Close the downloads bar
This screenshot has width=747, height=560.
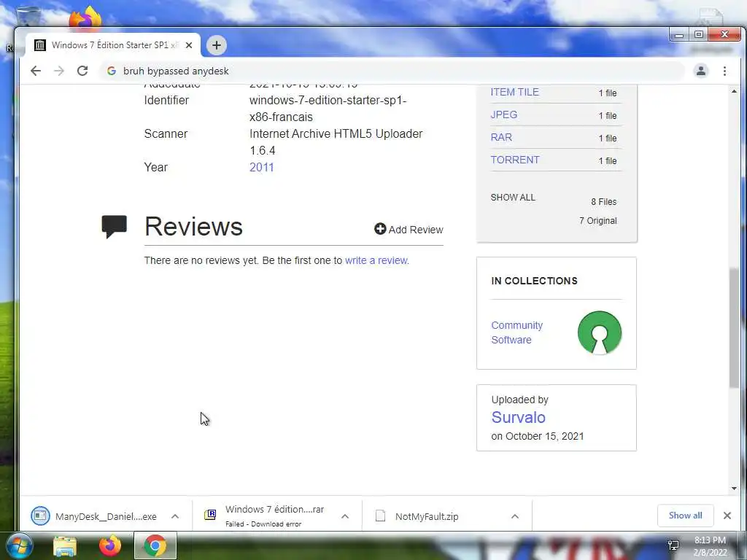[x=727, y=516]
